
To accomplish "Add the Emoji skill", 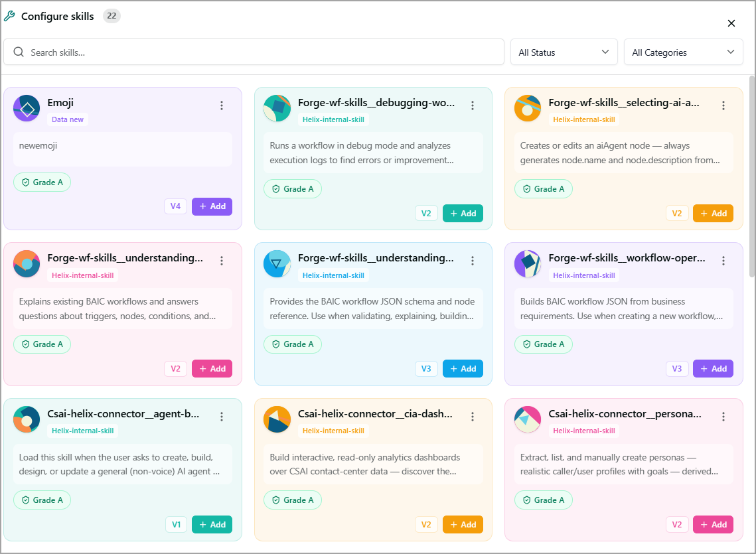I will [x=212, y=206].
